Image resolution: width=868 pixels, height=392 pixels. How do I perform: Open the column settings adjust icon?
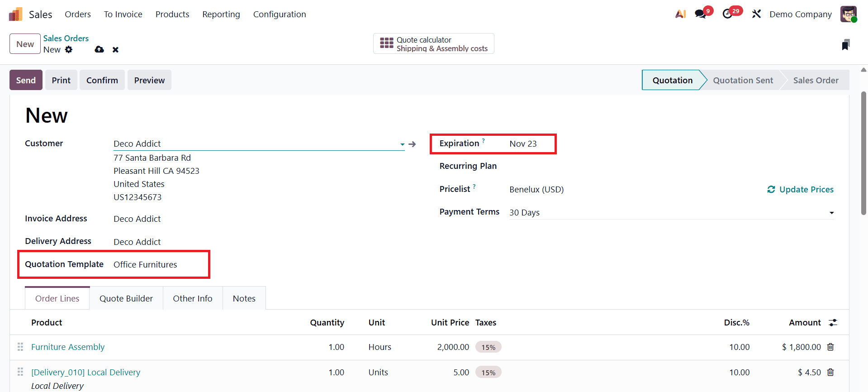pos(833,322)
